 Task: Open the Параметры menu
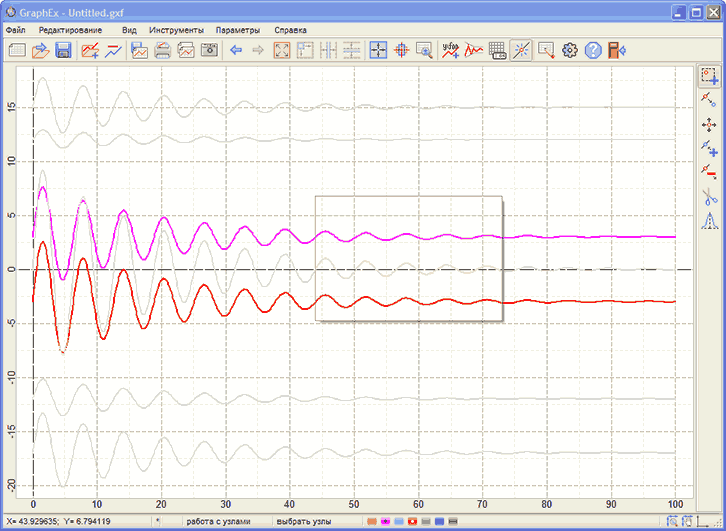coord(237,30)
